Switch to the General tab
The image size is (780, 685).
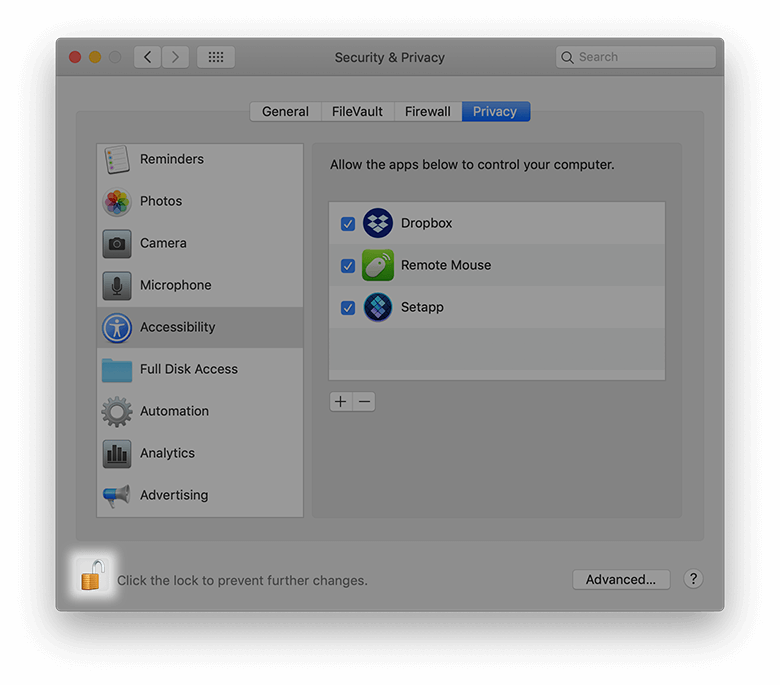[286, 111]
